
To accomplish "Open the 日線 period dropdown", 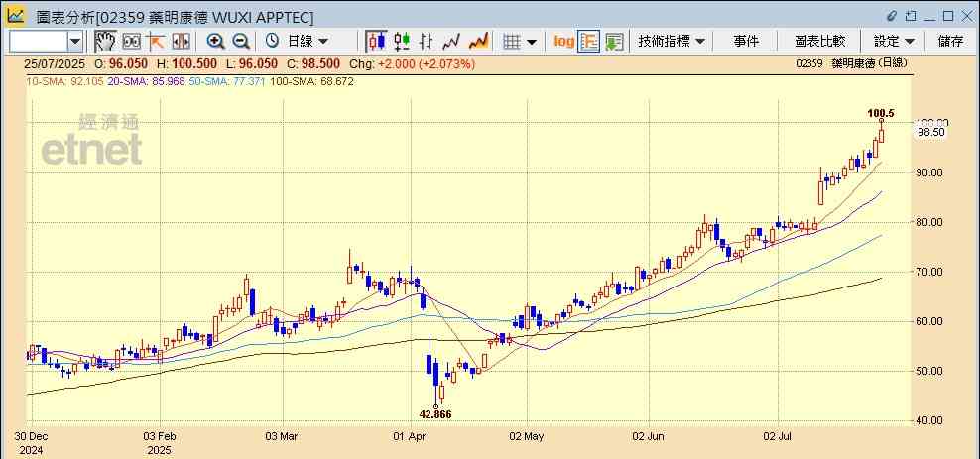I will tap(307, 42).
